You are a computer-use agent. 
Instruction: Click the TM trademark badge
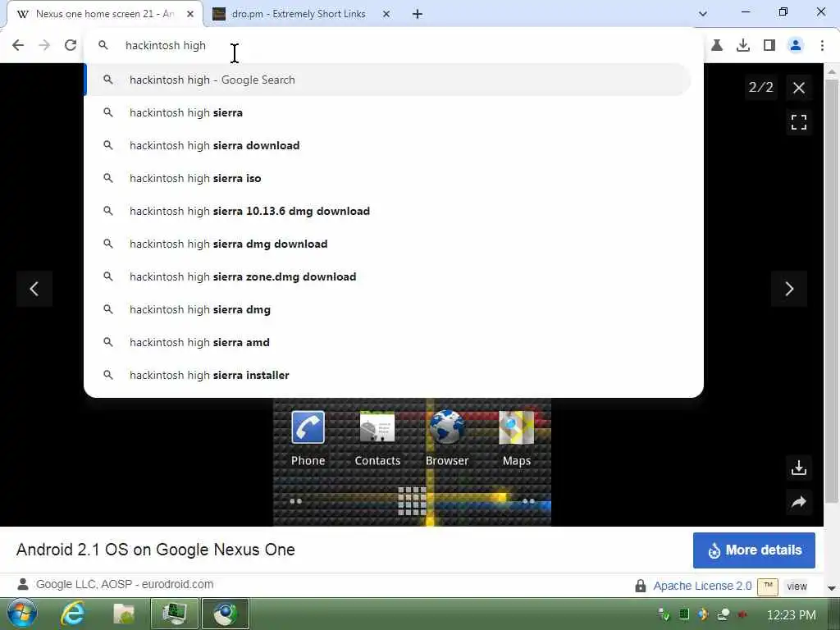[768, 586]
